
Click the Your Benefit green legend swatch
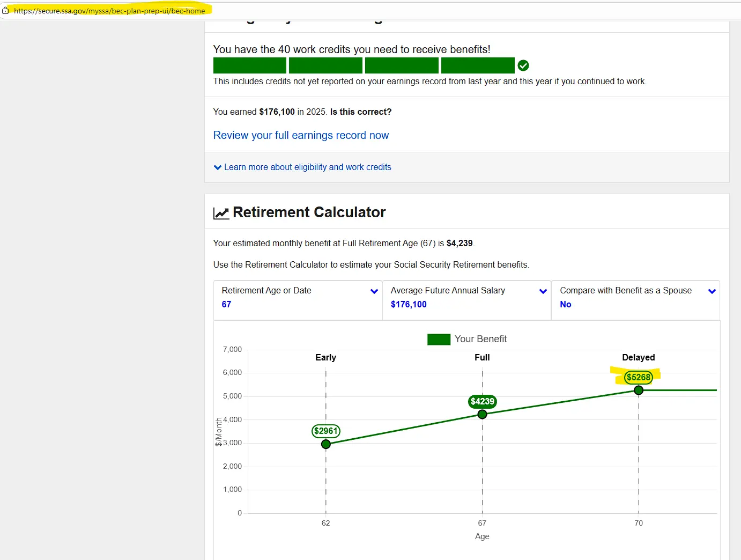click(439, 339)
